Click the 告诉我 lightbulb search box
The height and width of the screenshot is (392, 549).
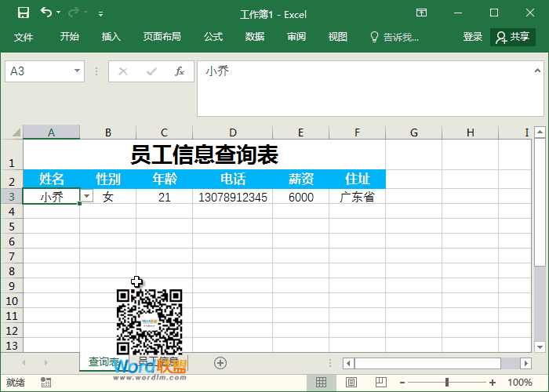pos(394,37)
